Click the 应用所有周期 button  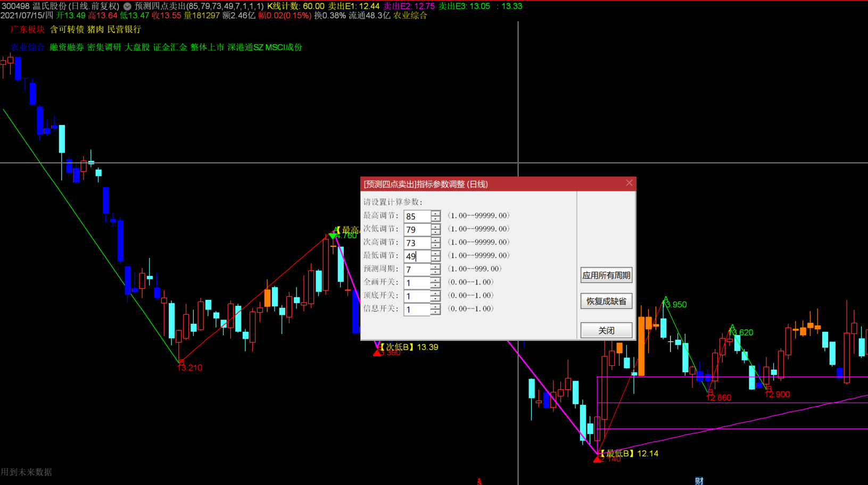pyautogui.click(x=606, y=275)
